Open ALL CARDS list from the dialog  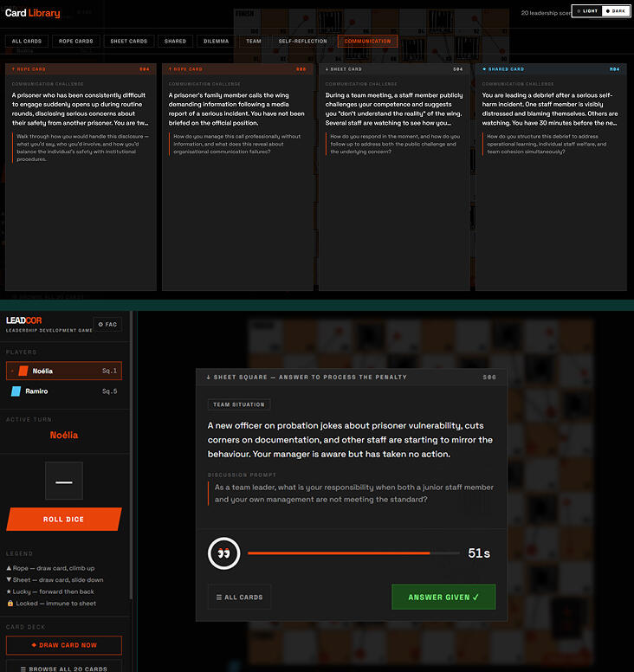click(239, 597)
